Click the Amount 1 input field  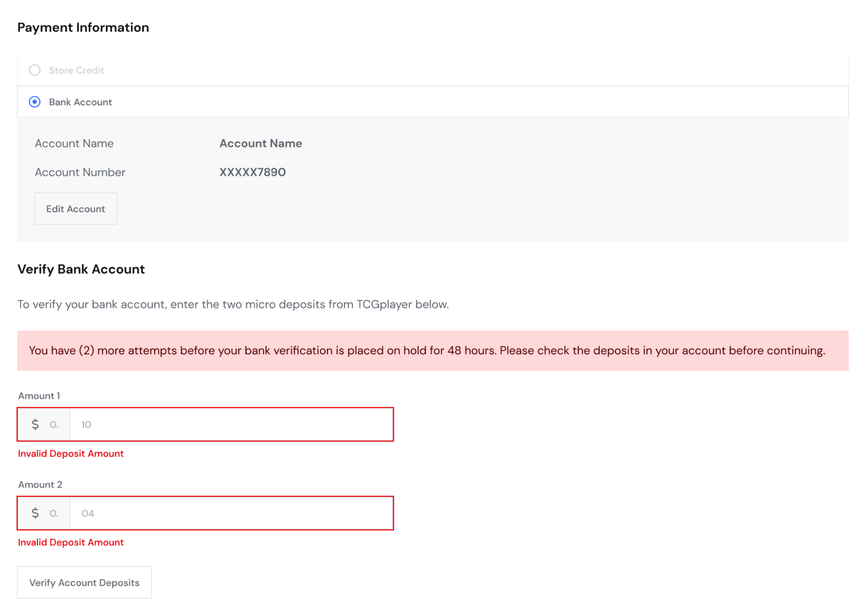[x=231, y=425]
